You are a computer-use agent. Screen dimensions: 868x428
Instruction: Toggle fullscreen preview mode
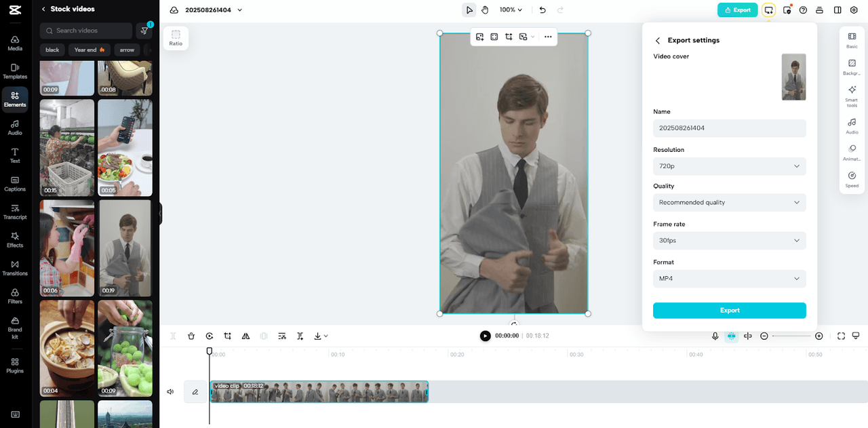click(841, 336)
